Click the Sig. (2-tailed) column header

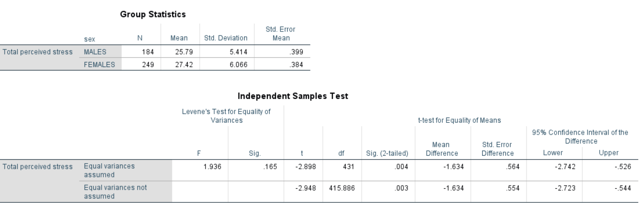(387, 153)
